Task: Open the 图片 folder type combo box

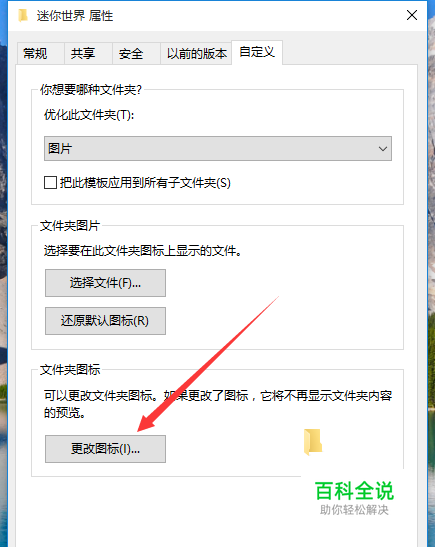Action: point(218,149)
